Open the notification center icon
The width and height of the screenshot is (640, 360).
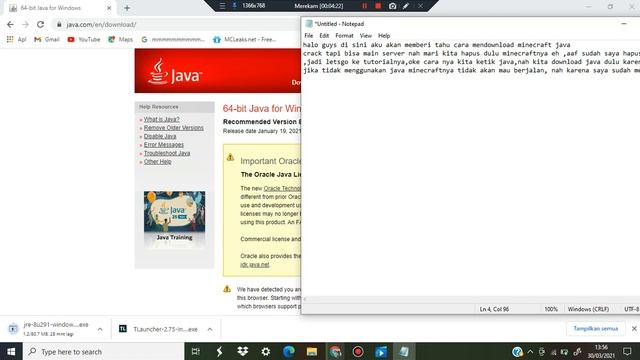coord(627,351)
